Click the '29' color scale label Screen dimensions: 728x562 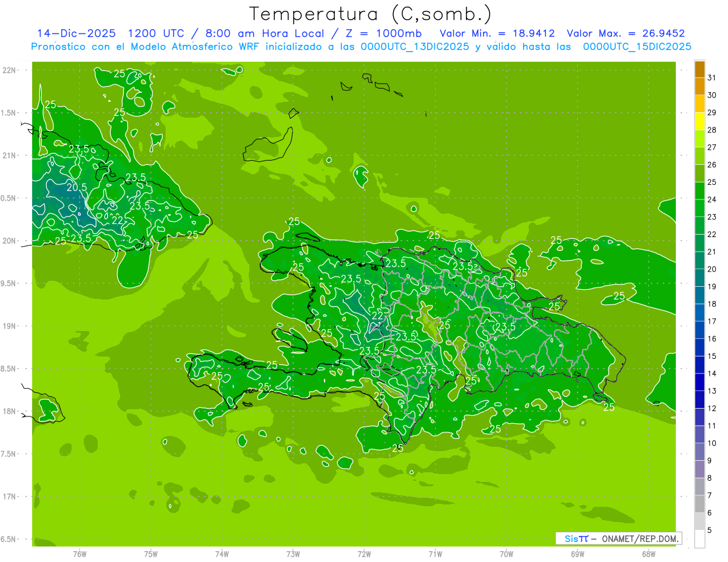[x=712, y=113]
